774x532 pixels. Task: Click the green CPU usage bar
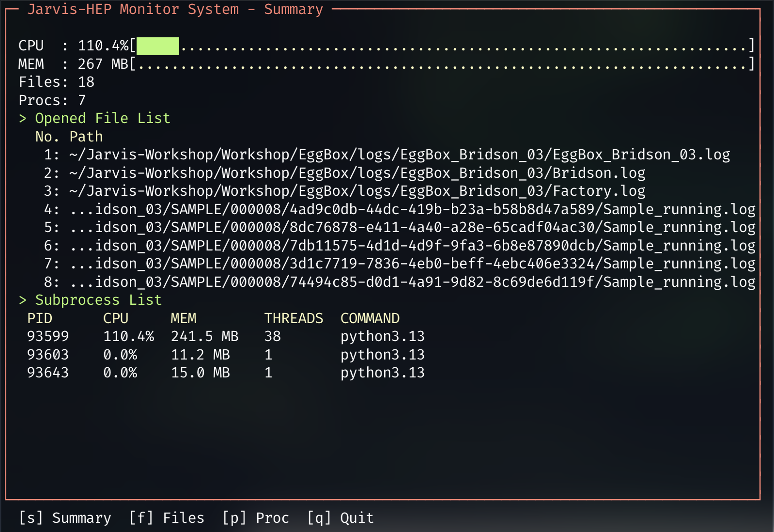[158, 46]
